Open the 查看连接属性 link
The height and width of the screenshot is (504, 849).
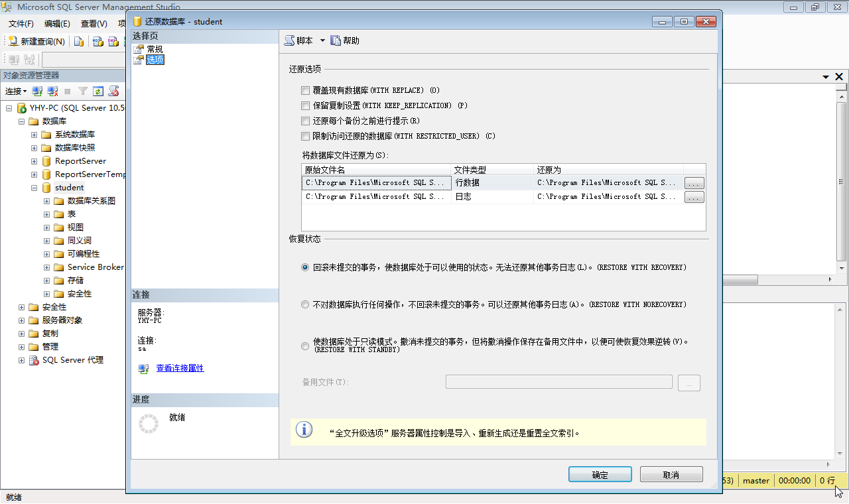click(180, 368)
